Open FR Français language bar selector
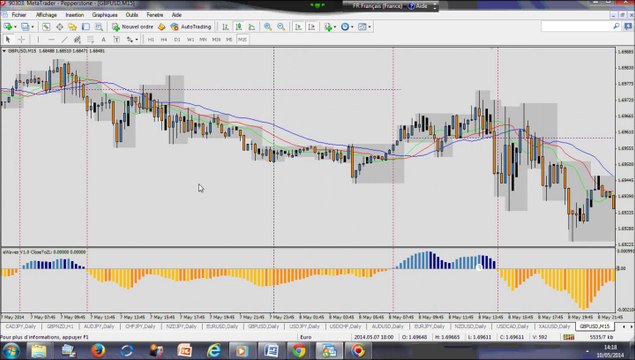This screenshot has width=635, height=360. pos(377,6)
